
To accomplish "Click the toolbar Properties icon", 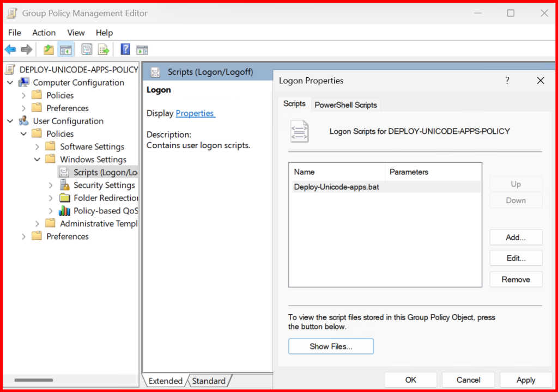I will coord(86,50).
